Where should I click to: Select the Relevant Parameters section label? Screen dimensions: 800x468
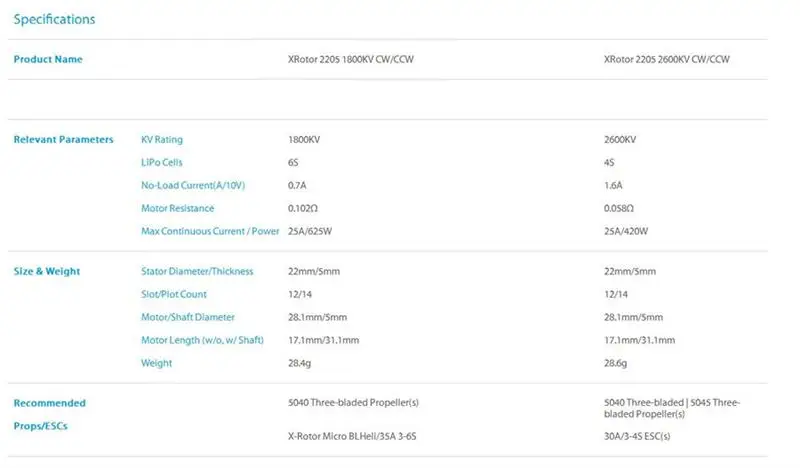63,139
